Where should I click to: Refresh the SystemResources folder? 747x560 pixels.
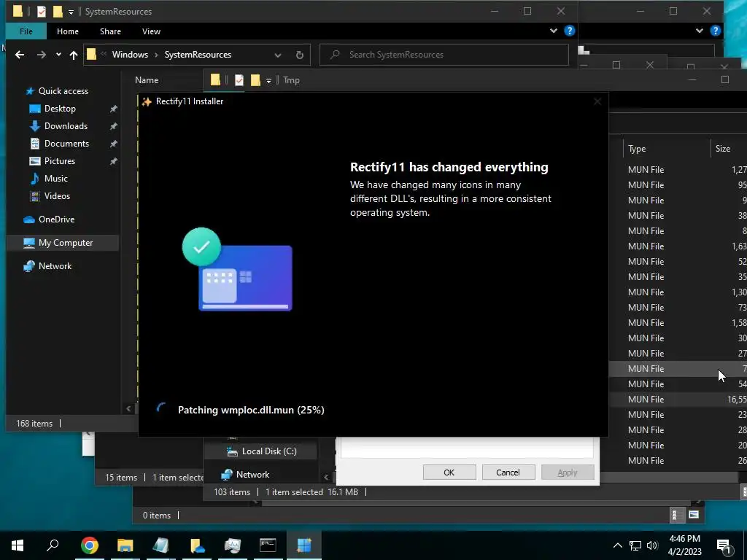coord(299,55)
